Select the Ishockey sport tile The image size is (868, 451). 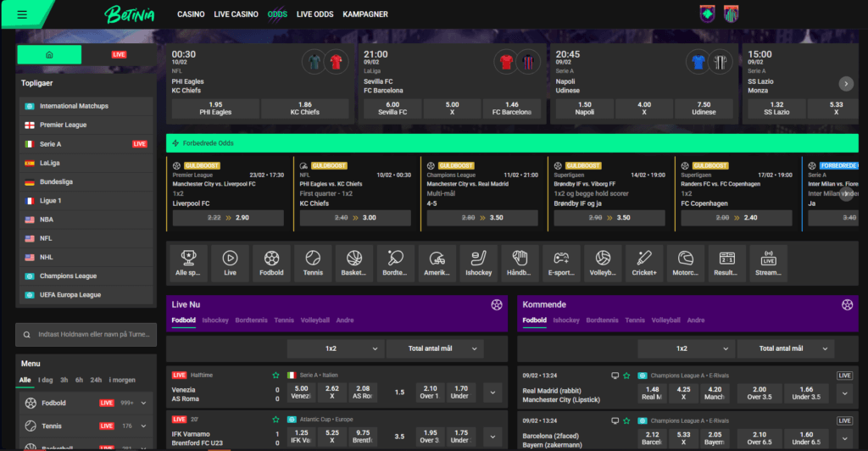[478, 263]
